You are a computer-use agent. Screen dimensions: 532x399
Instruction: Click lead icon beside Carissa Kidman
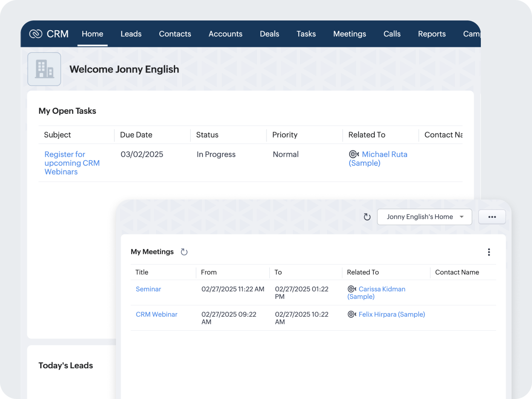(x=352, y=289)
